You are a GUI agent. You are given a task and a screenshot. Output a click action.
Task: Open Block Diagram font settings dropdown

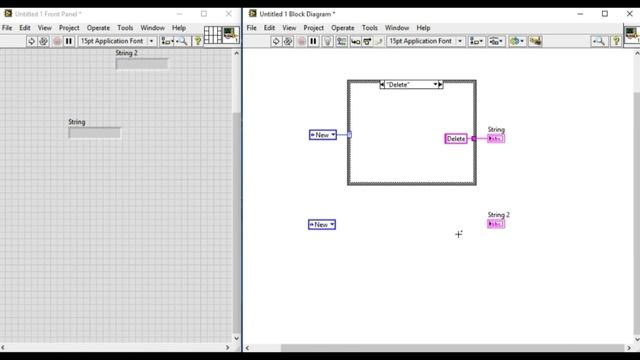(426, 41)
